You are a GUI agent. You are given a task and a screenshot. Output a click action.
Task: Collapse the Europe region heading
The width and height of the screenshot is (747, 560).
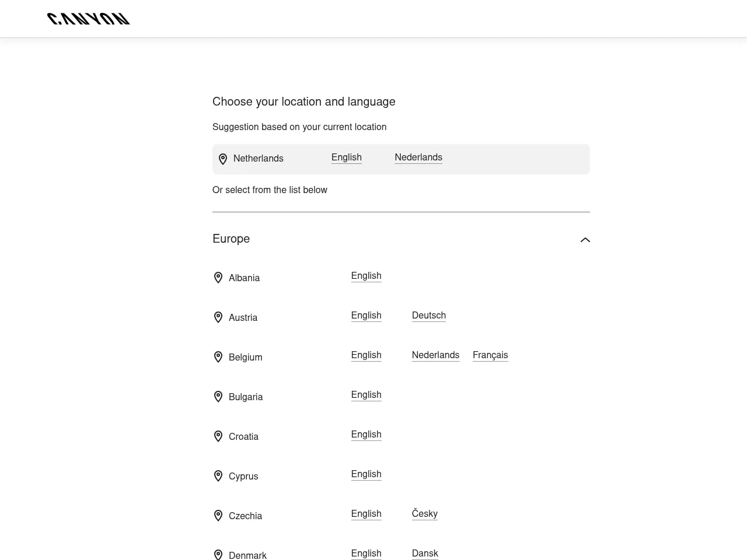[231, 239]
